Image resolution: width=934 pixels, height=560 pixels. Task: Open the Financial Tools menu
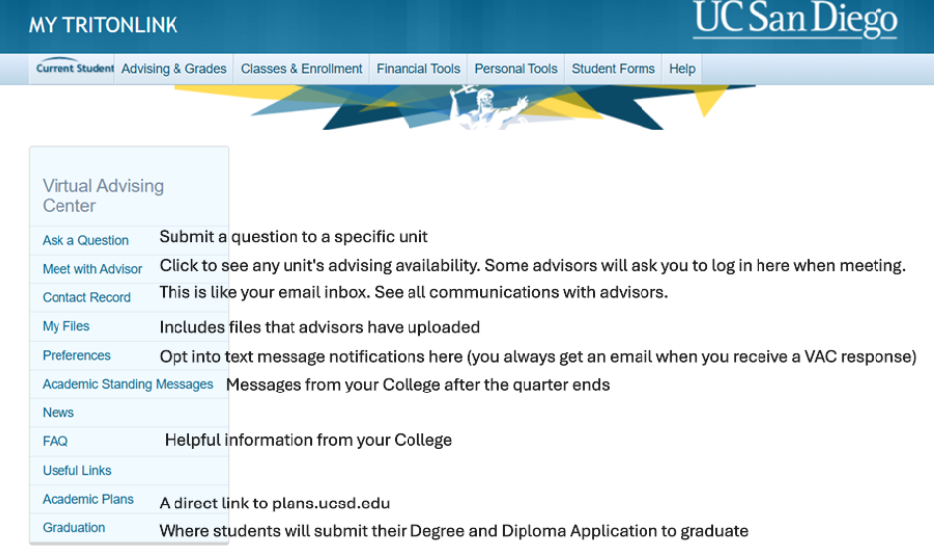pos(418,69)
